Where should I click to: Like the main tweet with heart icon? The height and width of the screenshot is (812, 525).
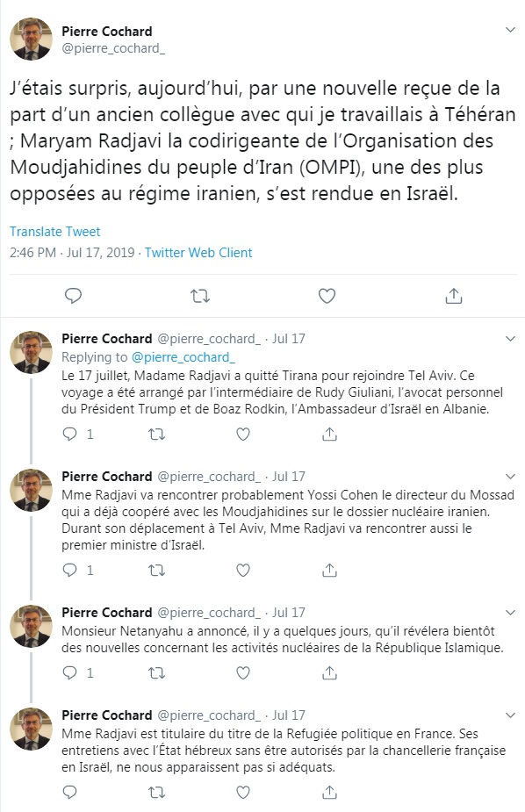(x=327, y=296)
